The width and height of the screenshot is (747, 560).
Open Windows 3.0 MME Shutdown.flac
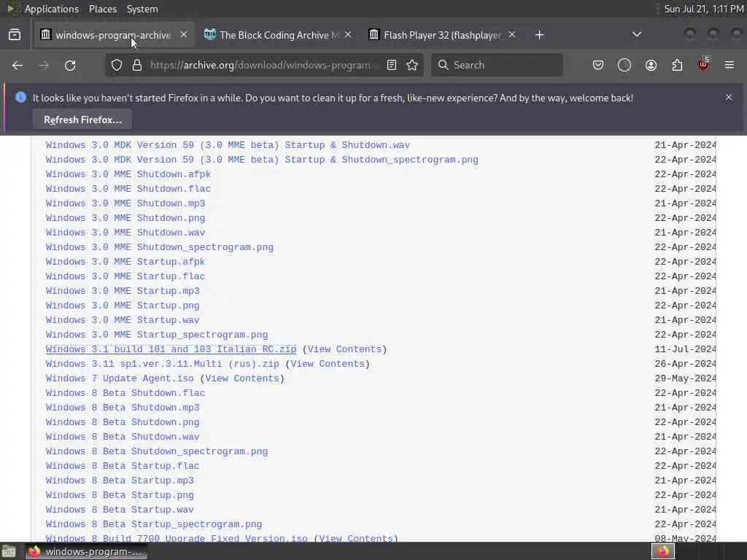click(x=128, y=189)
